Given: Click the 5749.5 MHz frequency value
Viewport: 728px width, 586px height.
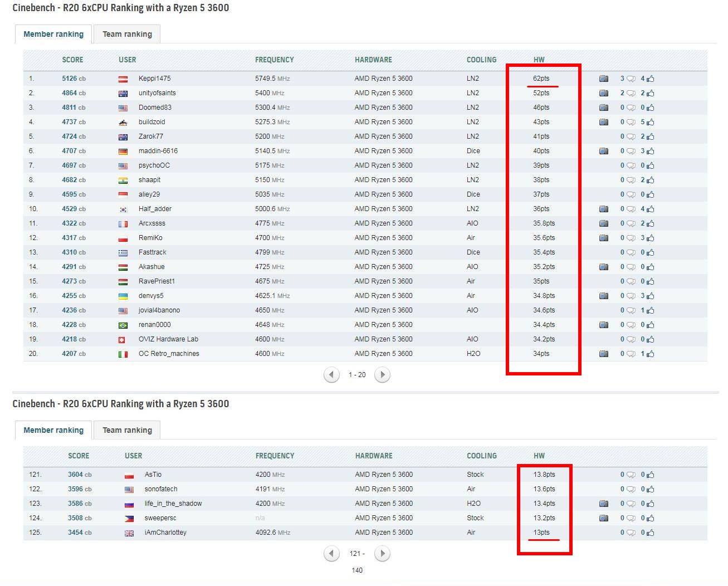Looking at the screenshot, I should (272, 79).
